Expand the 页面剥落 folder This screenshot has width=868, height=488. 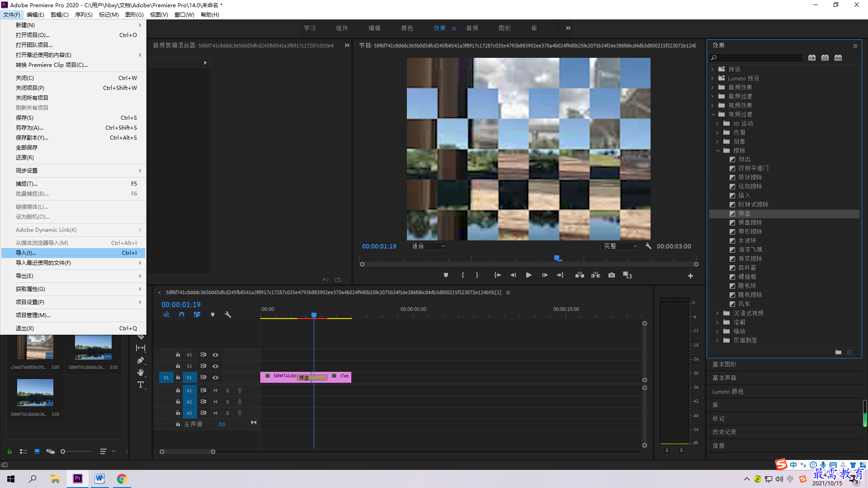click(x=717, y=340)
